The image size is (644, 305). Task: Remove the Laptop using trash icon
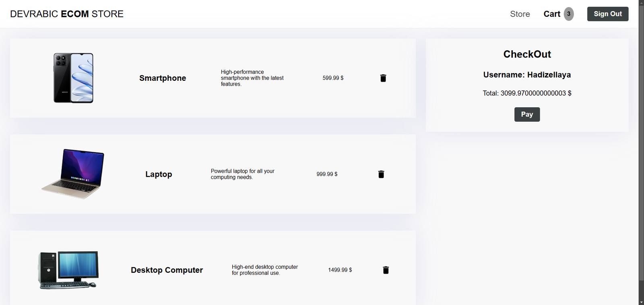pos(381,174)
